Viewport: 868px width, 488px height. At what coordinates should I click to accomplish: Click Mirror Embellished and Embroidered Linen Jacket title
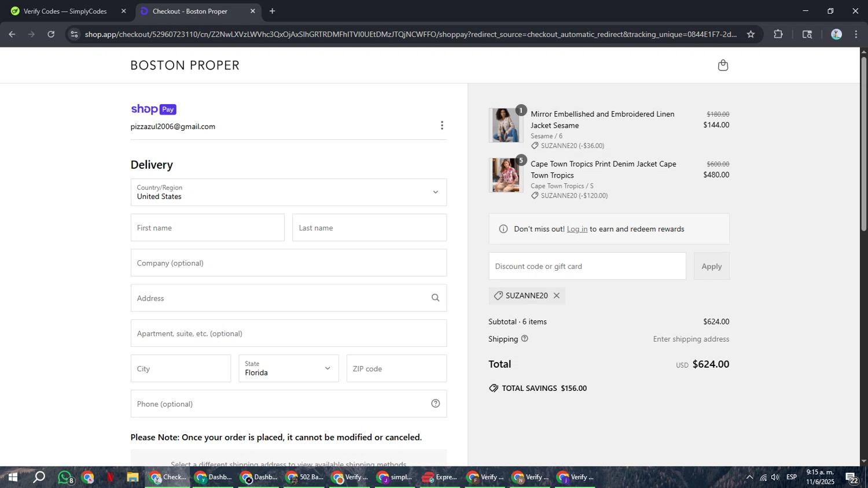point(602,120)
